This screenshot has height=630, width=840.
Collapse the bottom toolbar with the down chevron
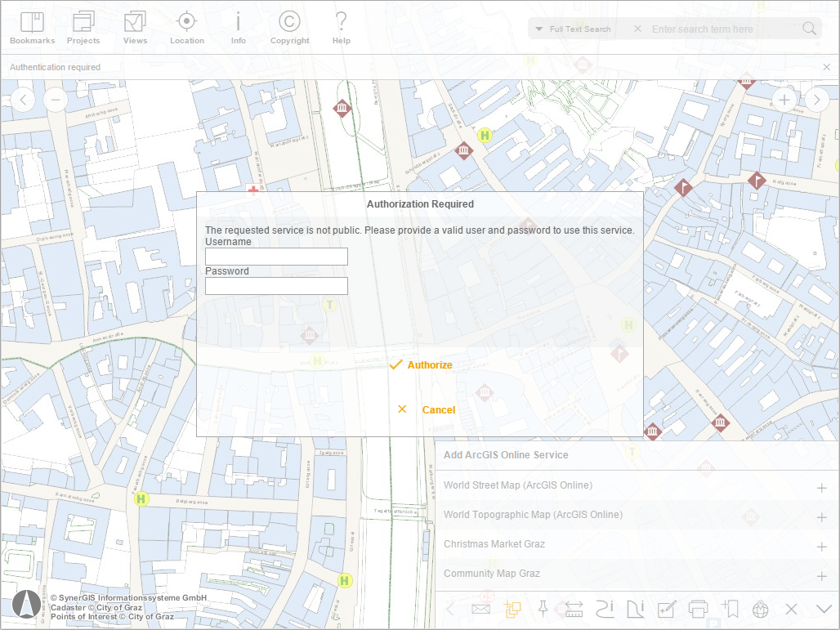click(821, 609)
